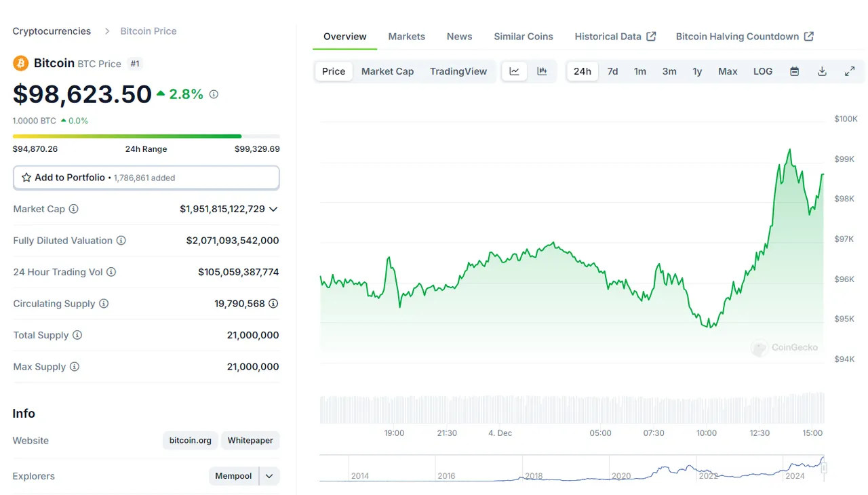Click the 24h high value $99,329.69

click(257, 149)
